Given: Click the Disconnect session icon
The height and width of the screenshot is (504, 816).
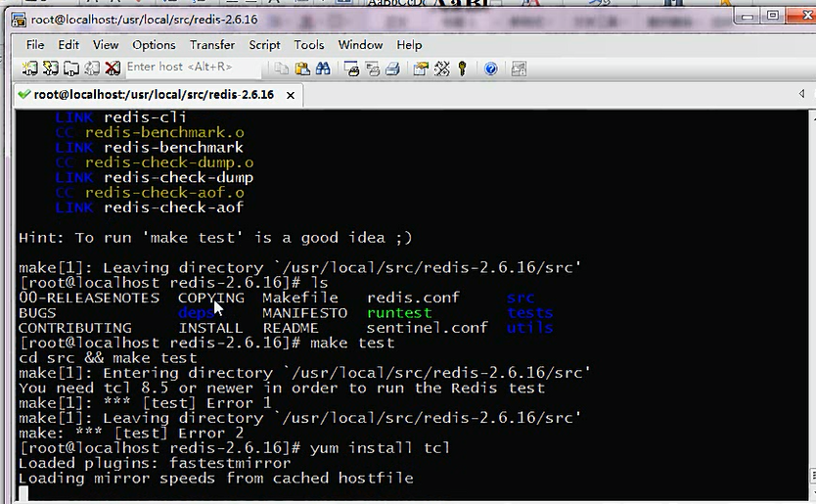Looking at the screenshot, I should coord(113,69).
